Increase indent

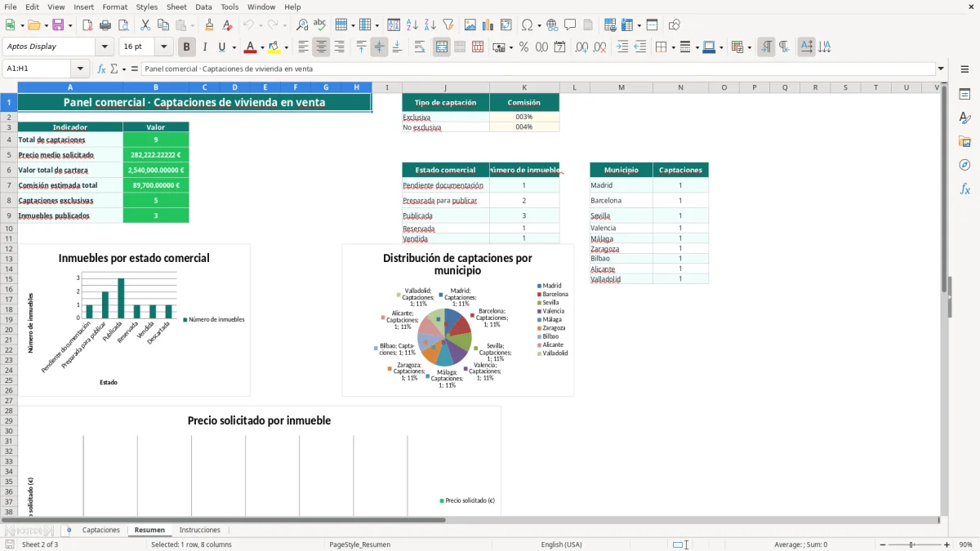[x=622, y=47]
